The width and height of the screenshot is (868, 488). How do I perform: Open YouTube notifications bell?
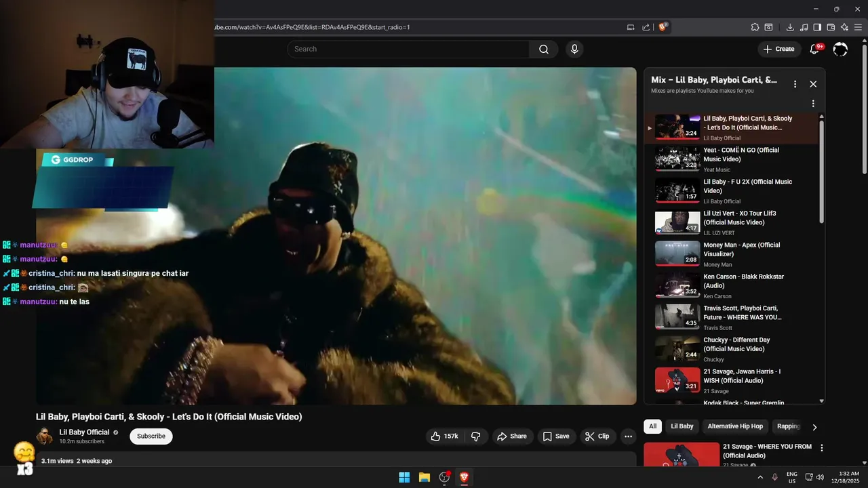click(814, 49)
